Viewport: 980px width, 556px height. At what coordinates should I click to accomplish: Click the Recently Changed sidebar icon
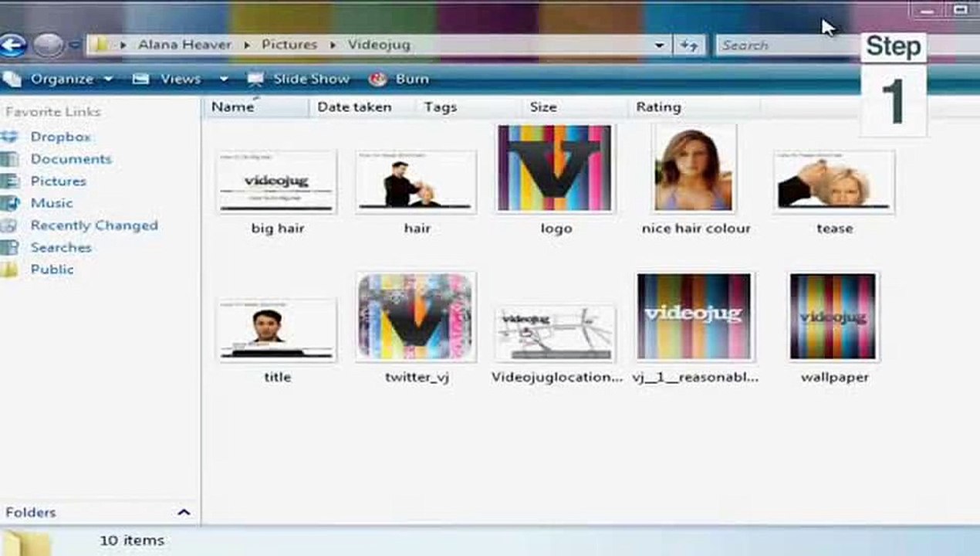pyautogui.click(x=8, y=225)
